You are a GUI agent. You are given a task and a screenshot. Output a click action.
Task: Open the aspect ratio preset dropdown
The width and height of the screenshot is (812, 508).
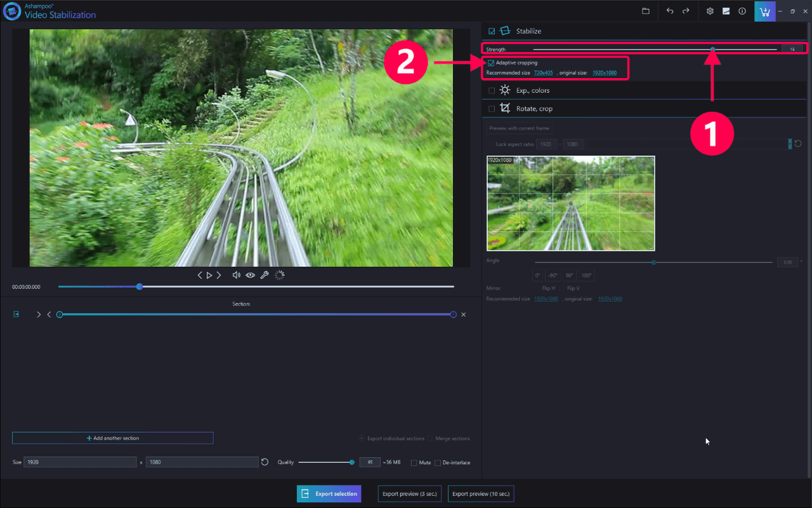coord(790,144)
